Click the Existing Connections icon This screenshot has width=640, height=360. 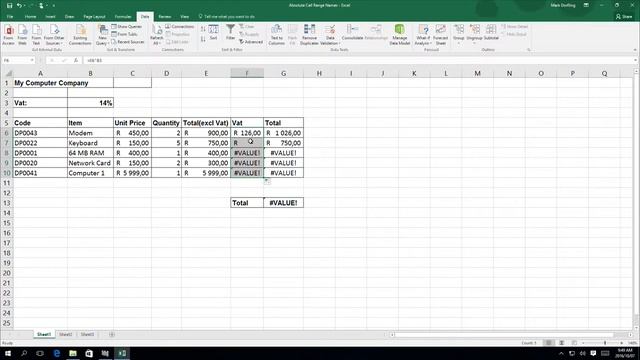tap(80, 35)
